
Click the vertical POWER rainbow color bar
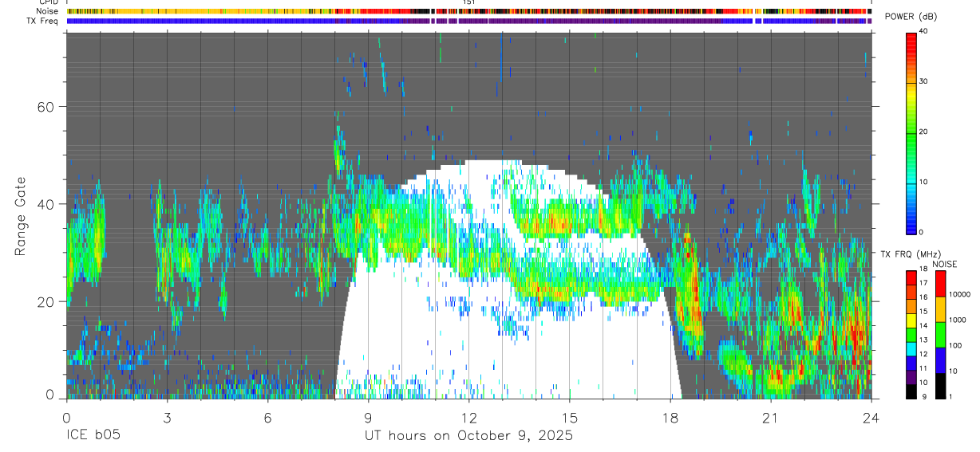point(911,132)
